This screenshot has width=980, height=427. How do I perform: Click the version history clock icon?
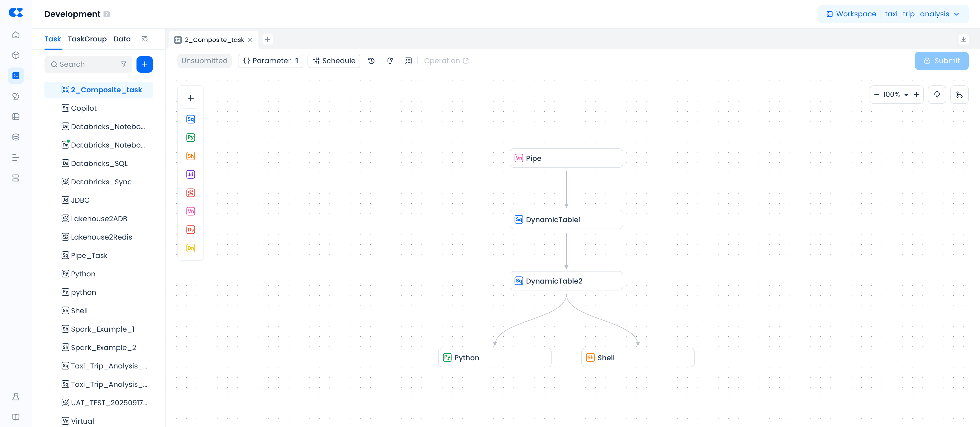[x=371, y=61]
